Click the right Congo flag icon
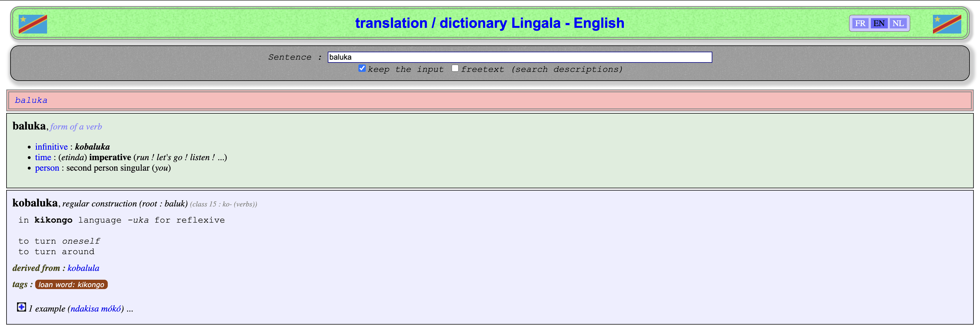 (947, 23)
